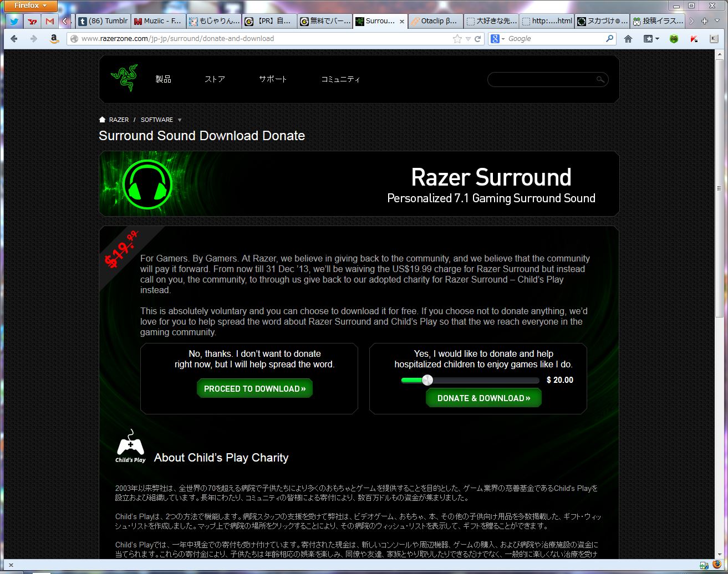Viewport: 728px width, 574px height.
Task: Open the サポート navigation menu
Action: pyautogui.click(x=273, y=79)
